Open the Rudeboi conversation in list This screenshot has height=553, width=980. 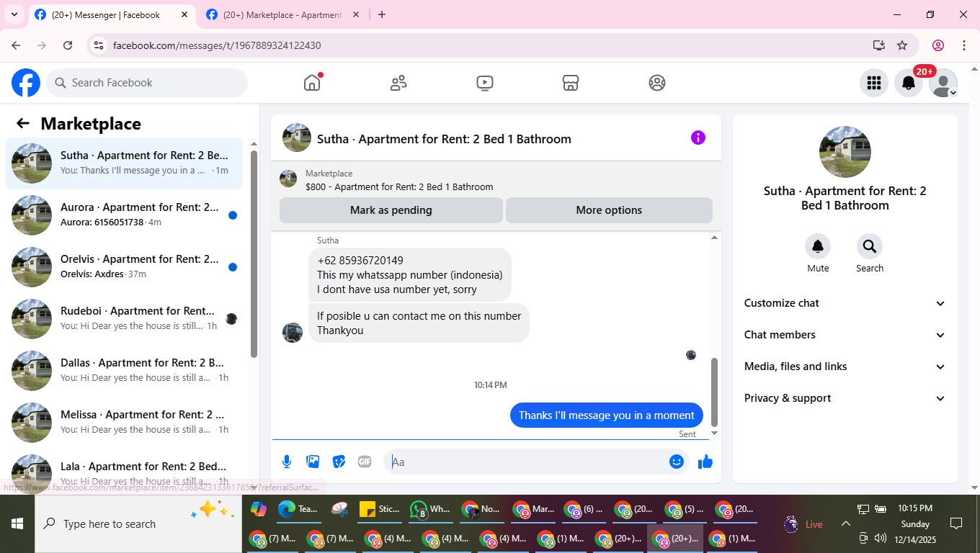(125, 319)
